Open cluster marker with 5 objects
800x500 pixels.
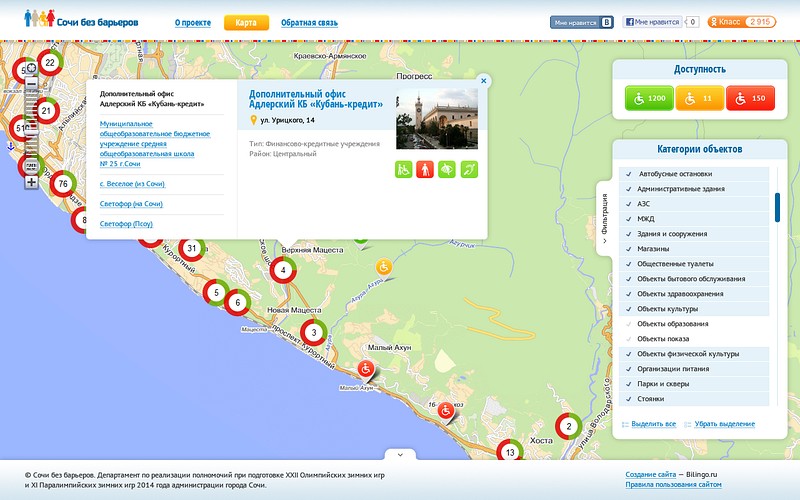(216, 293)
